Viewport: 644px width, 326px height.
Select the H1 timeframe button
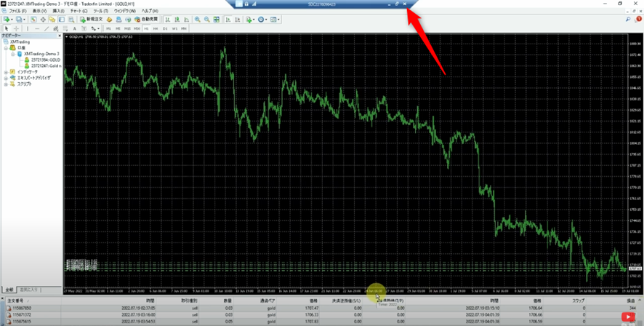click(x=146, y=28)
